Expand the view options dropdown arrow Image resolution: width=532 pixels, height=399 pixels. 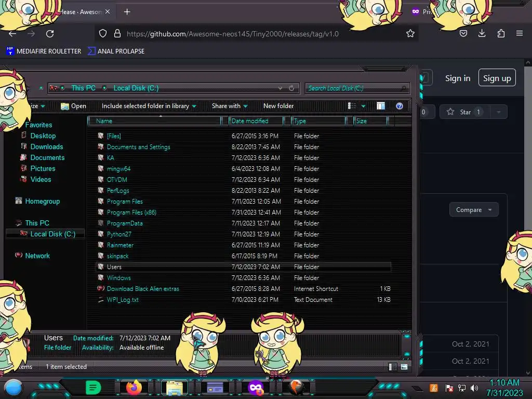point(363,106)
